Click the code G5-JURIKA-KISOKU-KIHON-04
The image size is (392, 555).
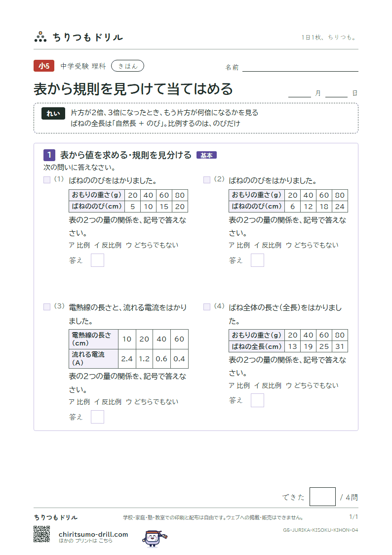click(x=320, y=530)
